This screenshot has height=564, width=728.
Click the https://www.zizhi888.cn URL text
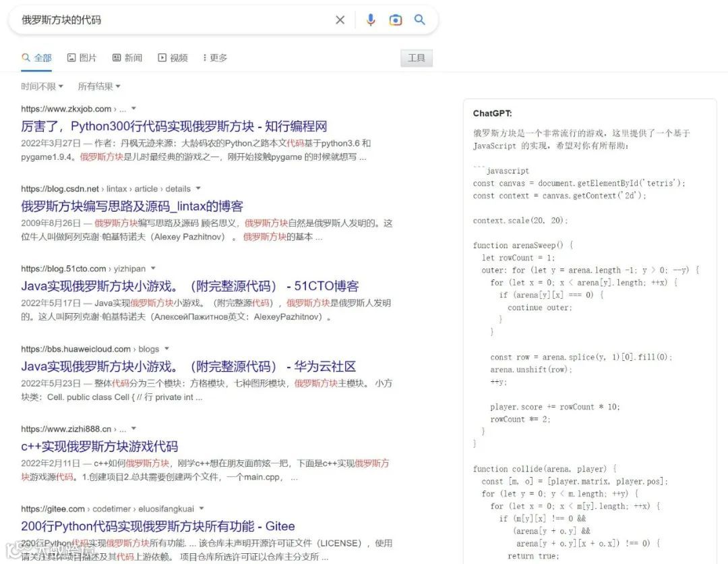66,429
